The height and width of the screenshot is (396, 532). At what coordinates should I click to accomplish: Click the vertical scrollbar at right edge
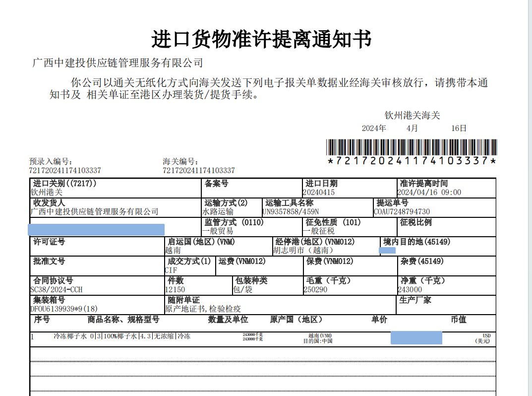(530, 198)
